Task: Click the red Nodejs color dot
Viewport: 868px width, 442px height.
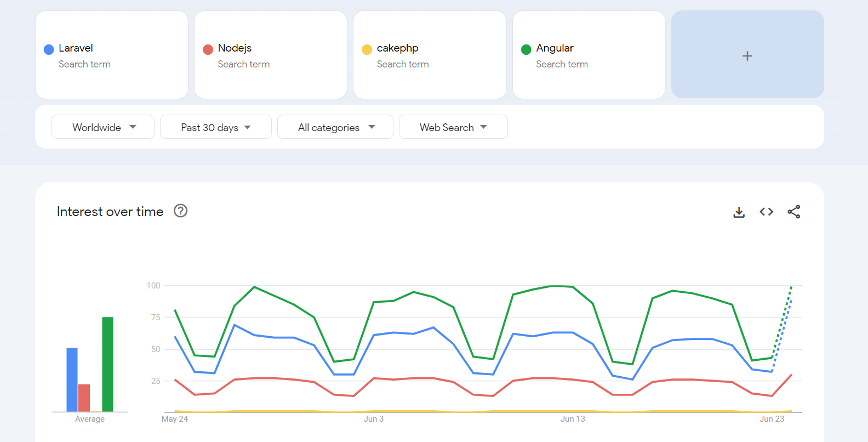Action: pos(208,49)
